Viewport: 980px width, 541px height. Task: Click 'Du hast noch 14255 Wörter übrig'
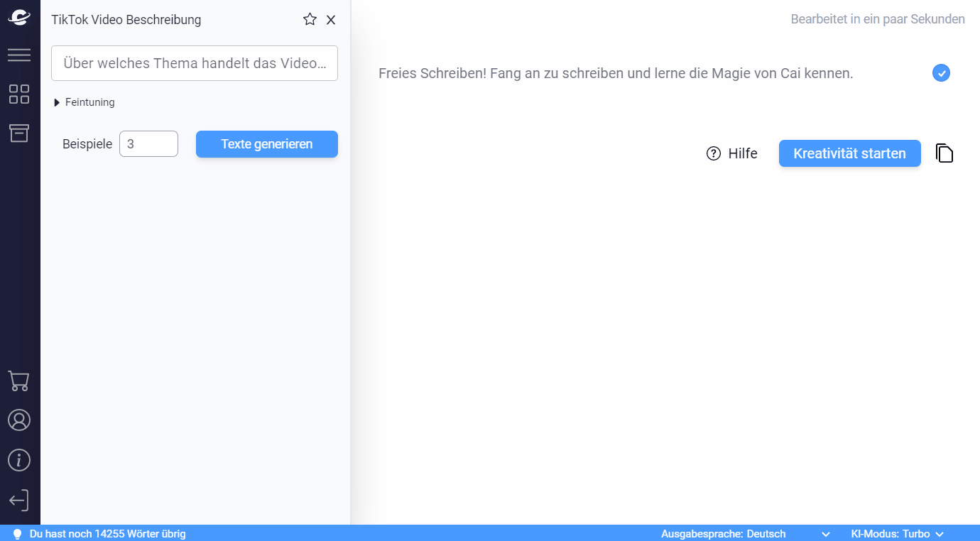[108, 534]
